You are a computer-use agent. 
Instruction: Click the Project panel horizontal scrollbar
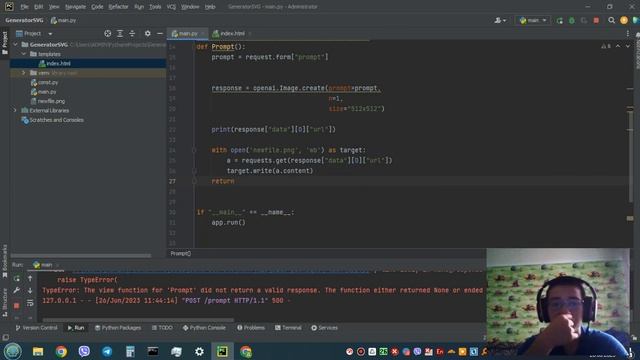click(81, 256)
